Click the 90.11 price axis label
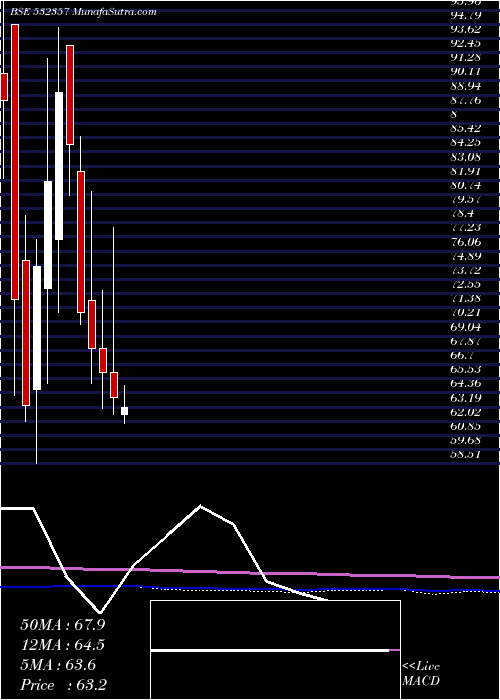500x700 pixels. pos(465,72)
